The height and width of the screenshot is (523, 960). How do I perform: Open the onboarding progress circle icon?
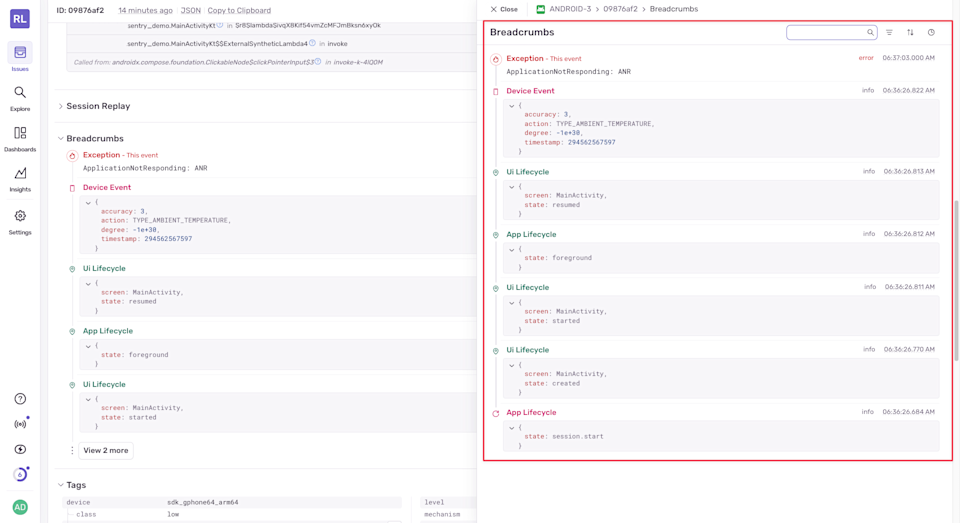pyautogui.click(x=20, y=474)
